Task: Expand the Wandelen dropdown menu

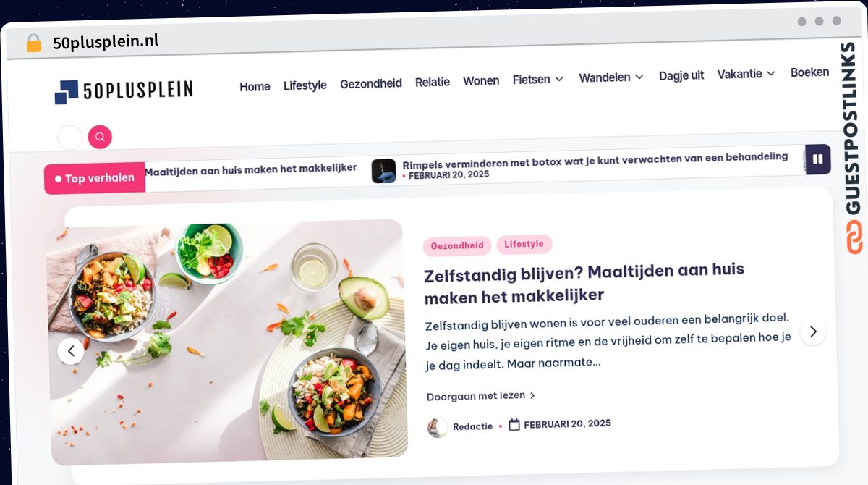Action: (x=611, y=77)
